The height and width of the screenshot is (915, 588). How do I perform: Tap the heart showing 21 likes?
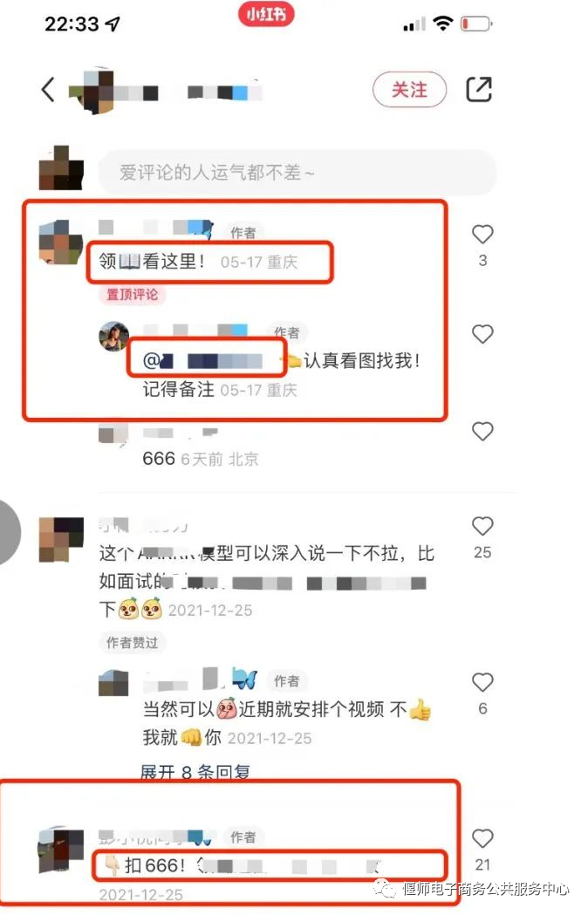pos(482,838)
